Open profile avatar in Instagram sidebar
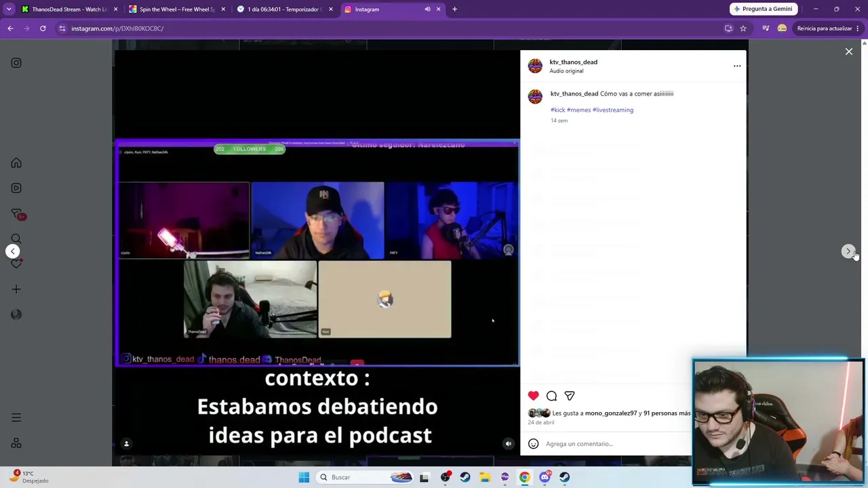 16,314
